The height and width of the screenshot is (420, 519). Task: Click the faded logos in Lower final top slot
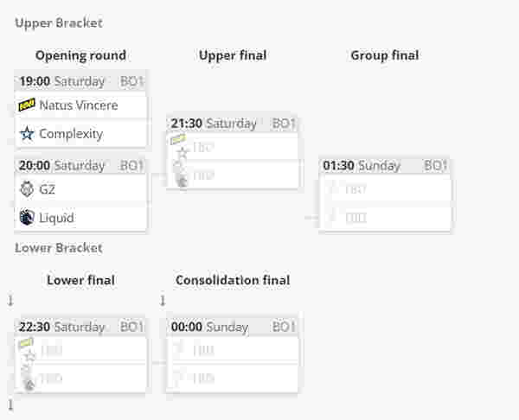coord(28,350)
